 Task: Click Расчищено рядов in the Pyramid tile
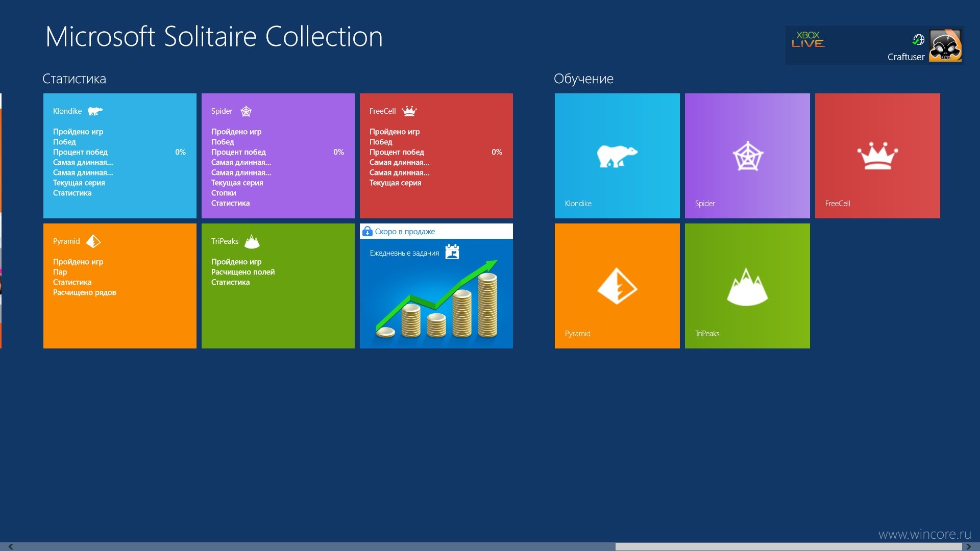pyautogui.click(x=85, y=292)
